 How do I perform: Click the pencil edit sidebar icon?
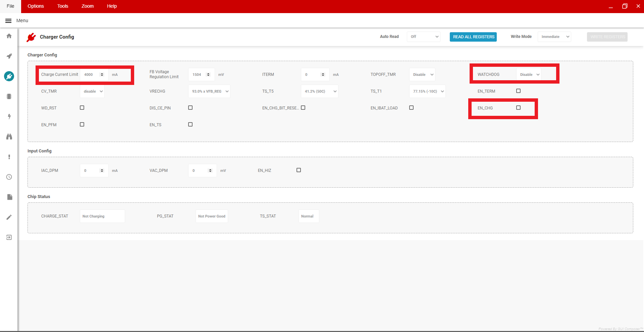[9, 217]
